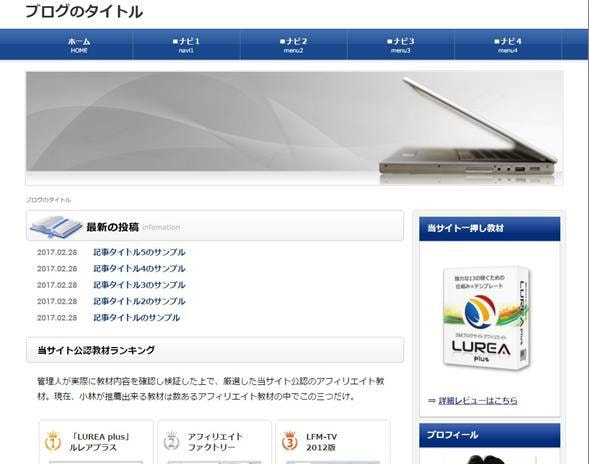The width and height of the screenshot is (589, 464).
Task: Click the プロフィール sidebar heading
Action: coord(489,435)
